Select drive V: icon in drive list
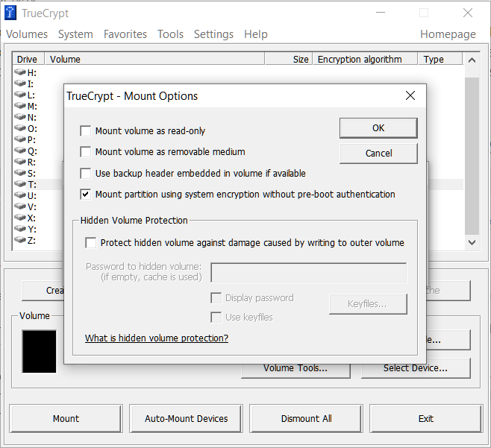This screenshot has width=491, height=448. 20,206
